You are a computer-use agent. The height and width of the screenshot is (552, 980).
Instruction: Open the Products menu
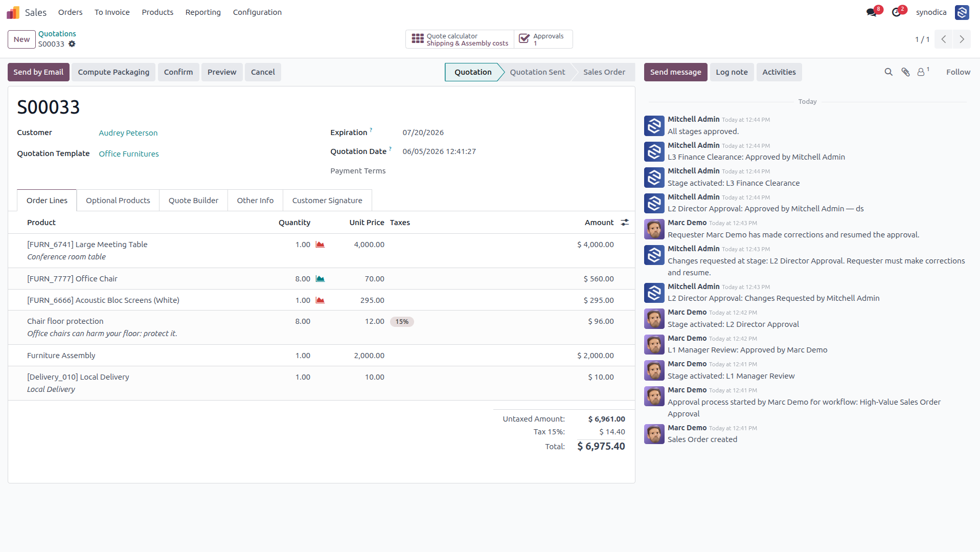pos(157,12)
